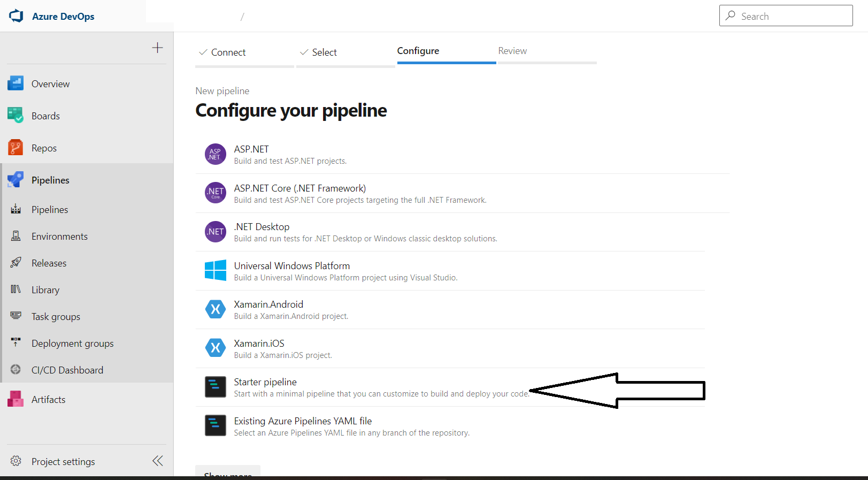
Task: Open Repos in the sidebar
Action: click(x=44, y=148)
